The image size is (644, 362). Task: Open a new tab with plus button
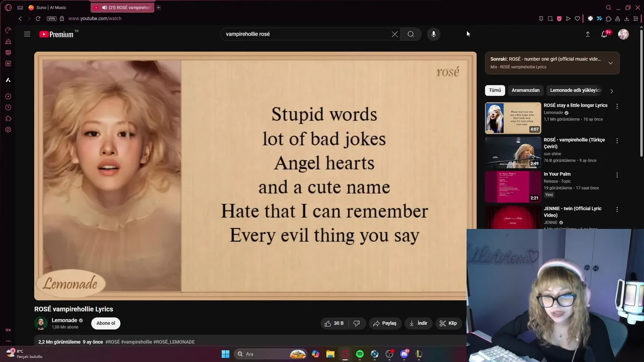coord(158,8)
